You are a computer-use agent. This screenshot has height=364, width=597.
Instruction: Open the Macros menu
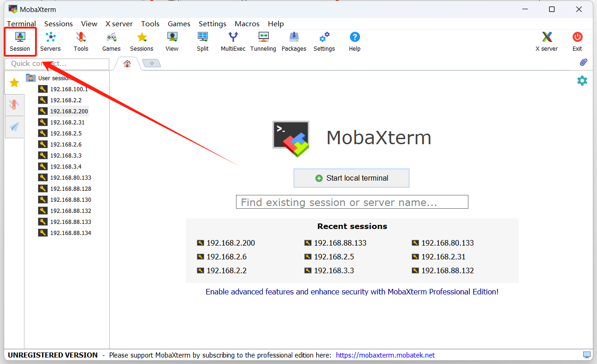click(x=247, y=24)
